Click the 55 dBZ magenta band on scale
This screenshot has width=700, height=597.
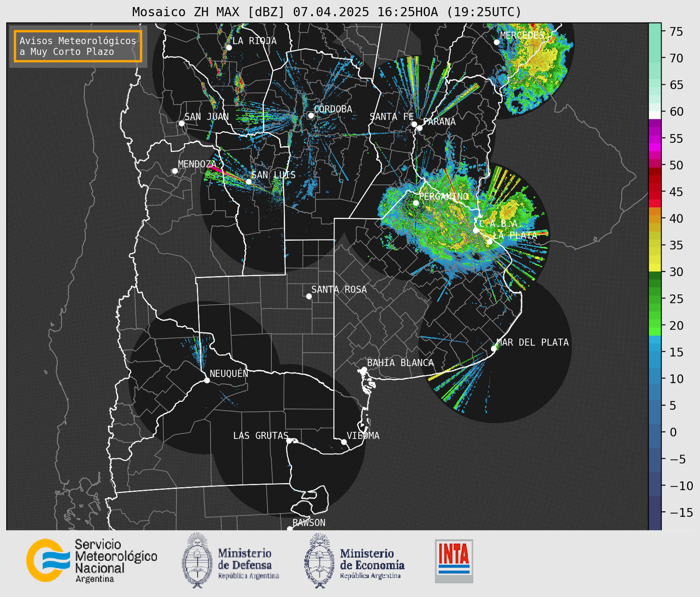655,138
